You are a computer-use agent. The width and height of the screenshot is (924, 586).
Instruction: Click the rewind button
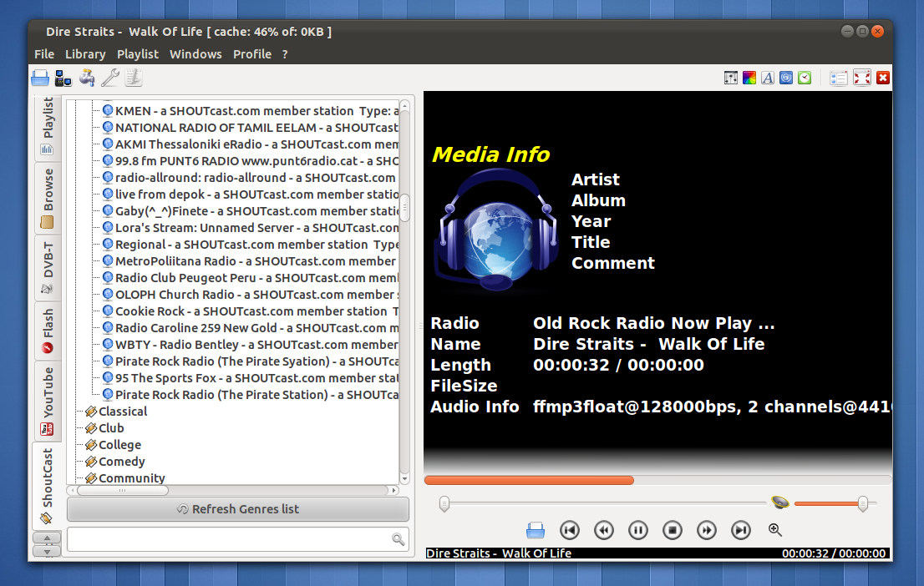point(603,530)
